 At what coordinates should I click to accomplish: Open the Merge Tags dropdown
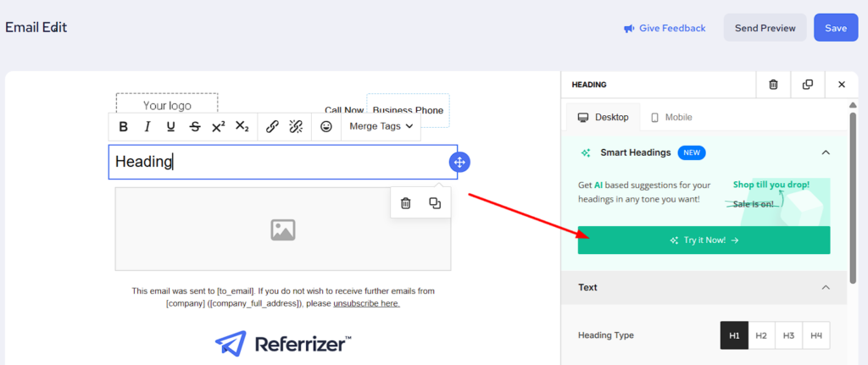pyautogui.click(x=381, y=127)
